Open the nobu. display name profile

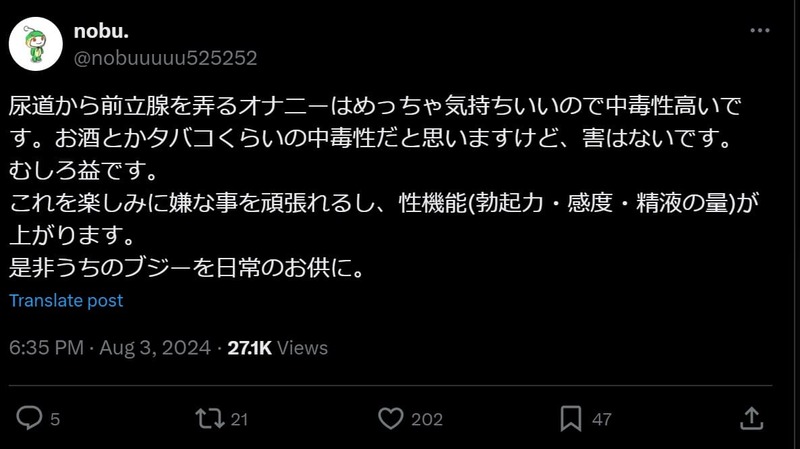[x=101, y=31]
